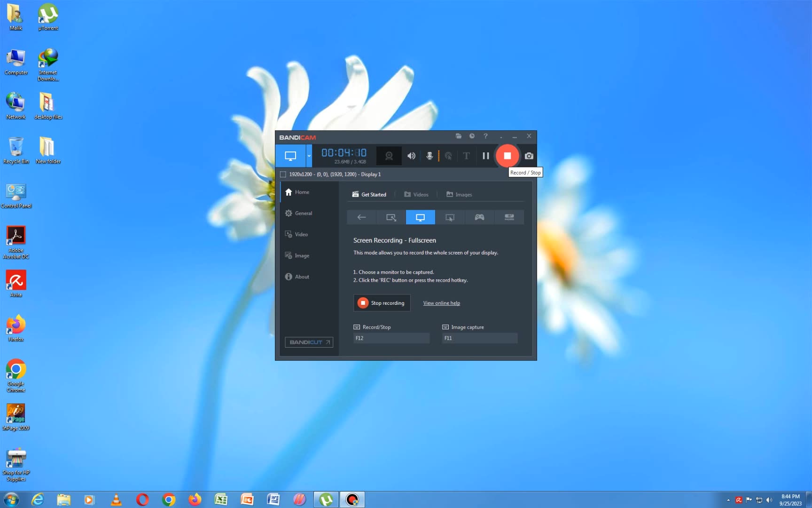This screenshot has height=508, width=812.
Task: Open the output folder icon in title bar
Action: 459,136
